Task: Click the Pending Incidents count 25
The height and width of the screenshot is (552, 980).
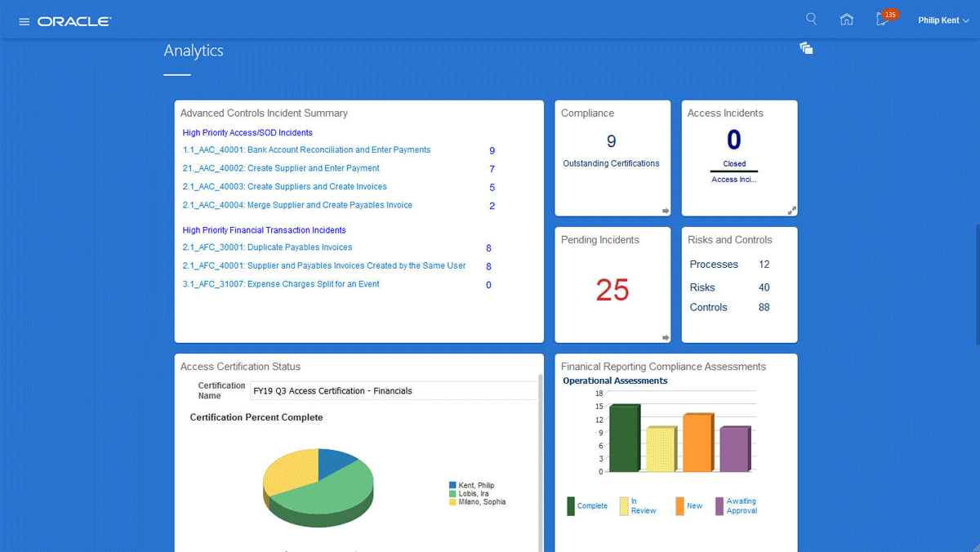Action: pyautogui.click(x=612, y=290)
